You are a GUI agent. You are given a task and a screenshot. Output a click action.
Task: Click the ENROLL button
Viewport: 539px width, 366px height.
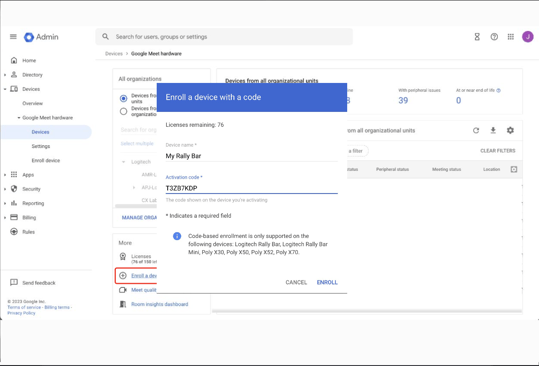pos(327,282)
